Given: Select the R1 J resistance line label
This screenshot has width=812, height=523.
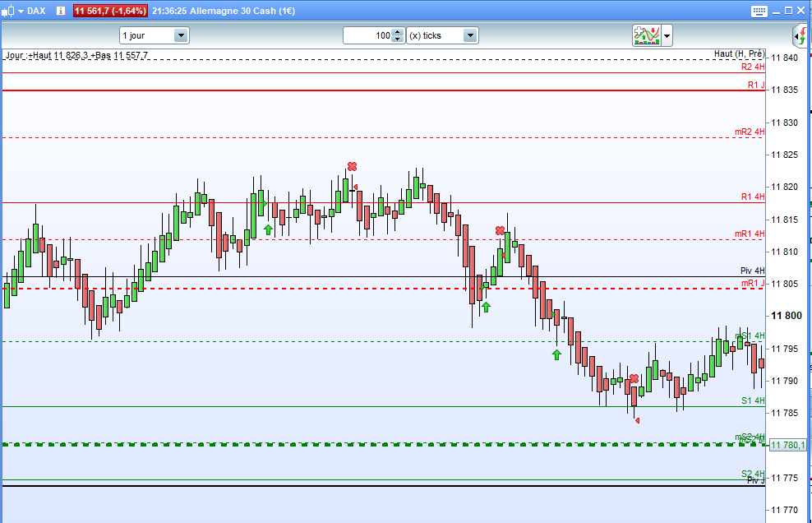Looking at the screenshot, I should (x=756, y=85).
